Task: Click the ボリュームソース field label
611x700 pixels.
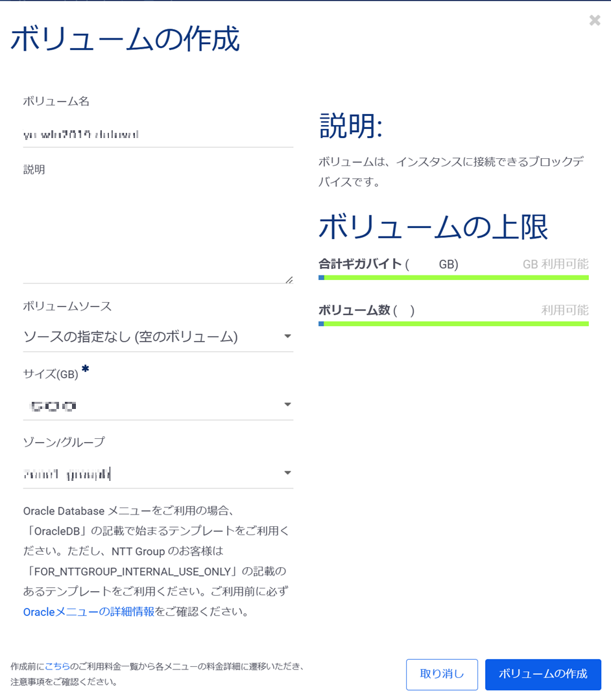Action: (x=67, y=306)
